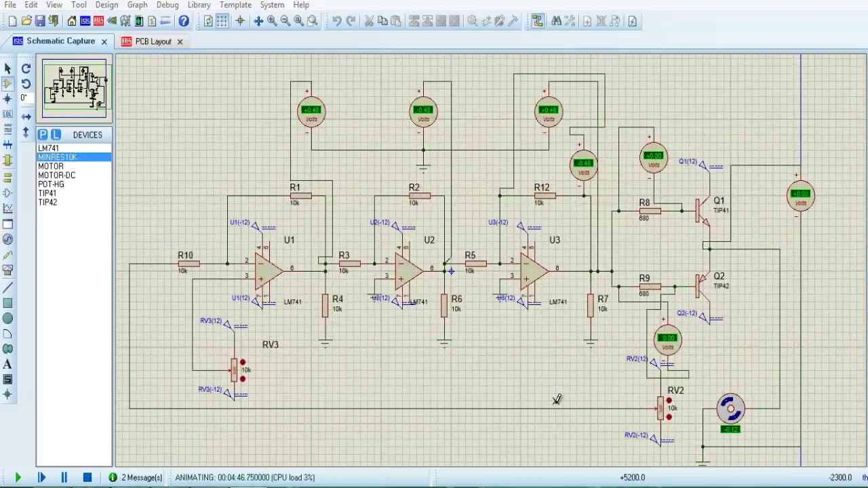Flip horizontally with the X-mirror icon
This screenshot has height=488, width=868.
[x=26, y=117]
